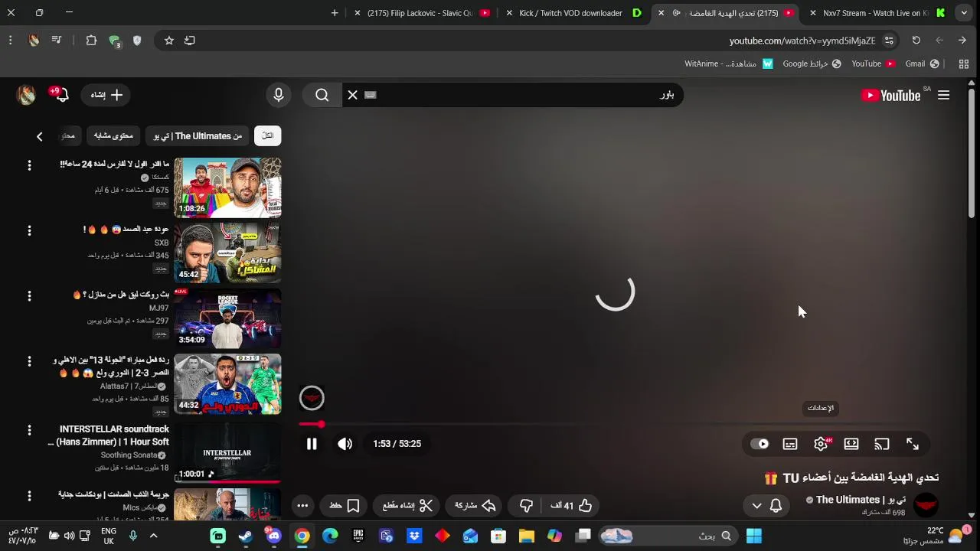Toggle subtitles/captions in the player
The width and height of the screenshot is (980, 551).
[x=790, y=444]
